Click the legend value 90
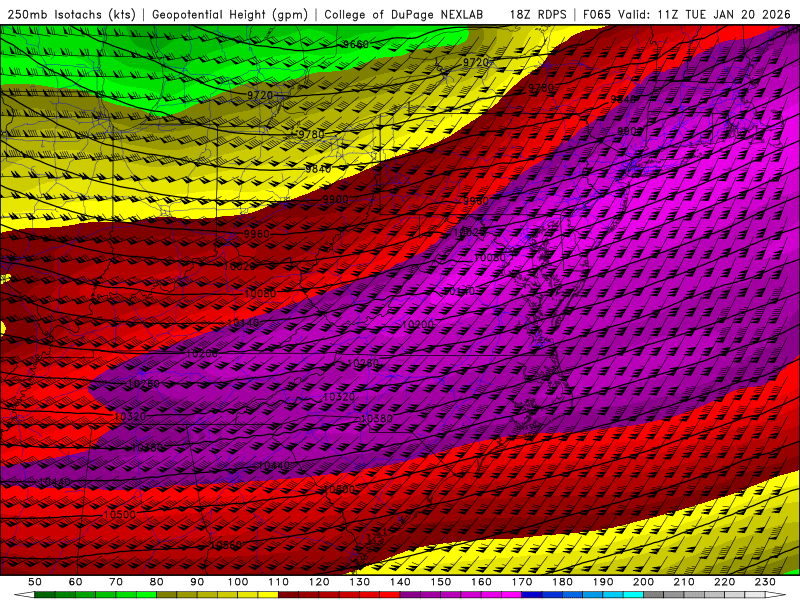This screenshot has height=600, width=800. point(197,582)
